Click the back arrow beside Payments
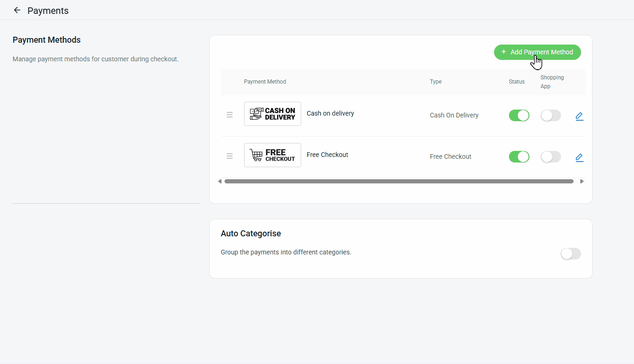This screenshot has height=364, width=634. click(17, 10)
